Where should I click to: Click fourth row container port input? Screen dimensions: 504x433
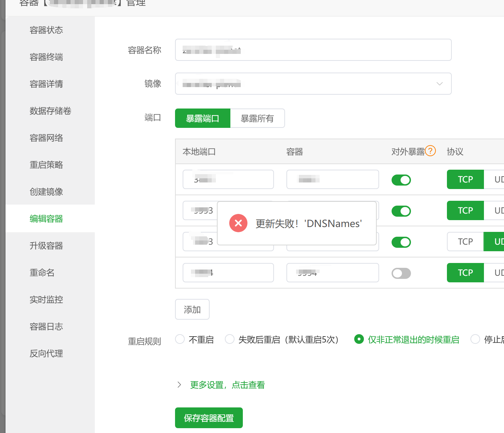pos(333,273)
